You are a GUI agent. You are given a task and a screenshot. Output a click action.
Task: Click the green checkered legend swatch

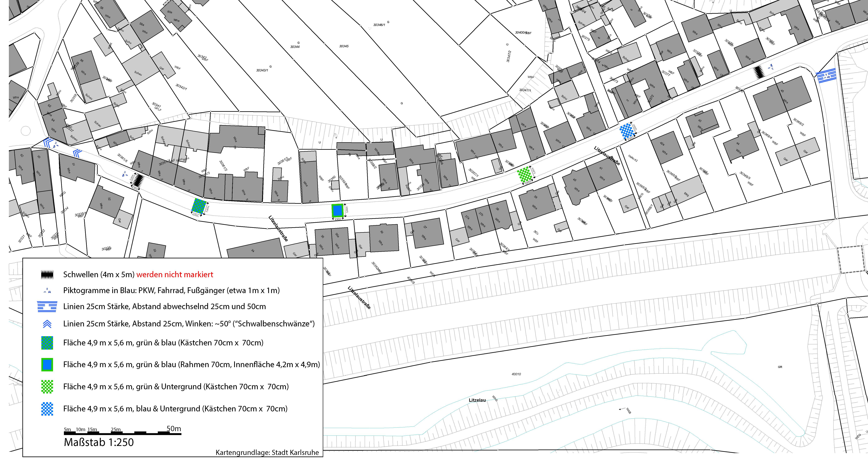(x=47, y=386)
